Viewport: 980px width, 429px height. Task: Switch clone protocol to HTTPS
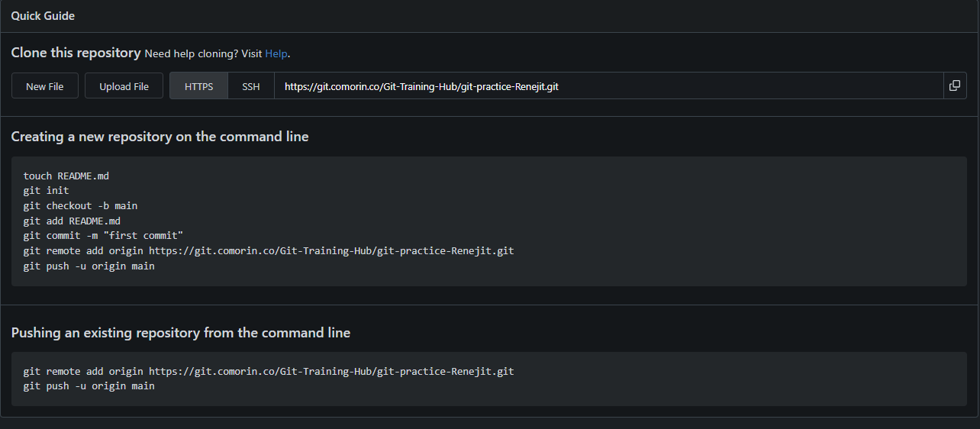(x=198, y=86)
